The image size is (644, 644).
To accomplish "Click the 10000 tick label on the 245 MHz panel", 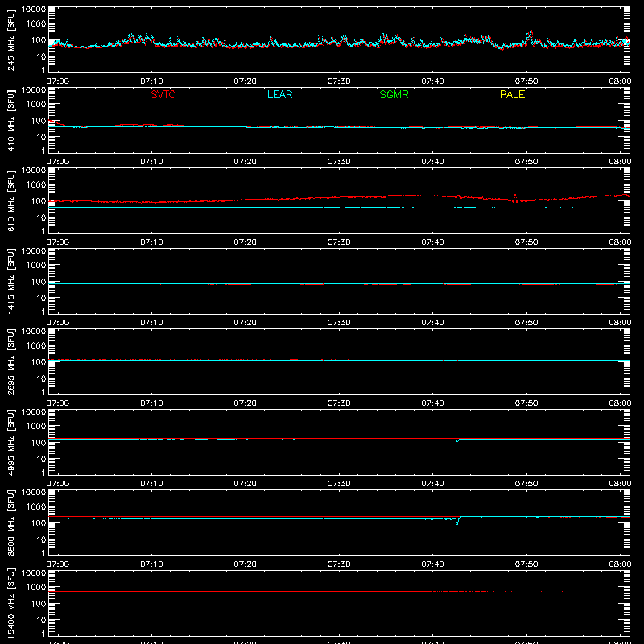I will coord(34,10).
